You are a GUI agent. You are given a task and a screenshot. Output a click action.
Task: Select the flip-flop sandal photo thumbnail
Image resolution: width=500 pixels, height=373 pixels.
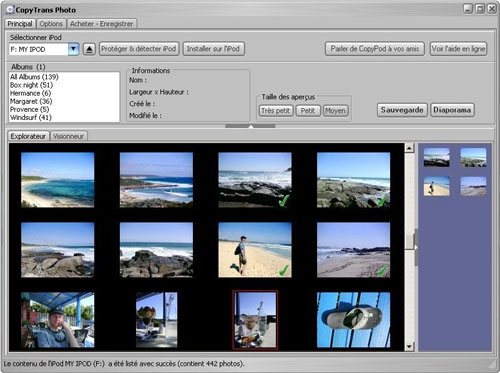click(353, 320)
